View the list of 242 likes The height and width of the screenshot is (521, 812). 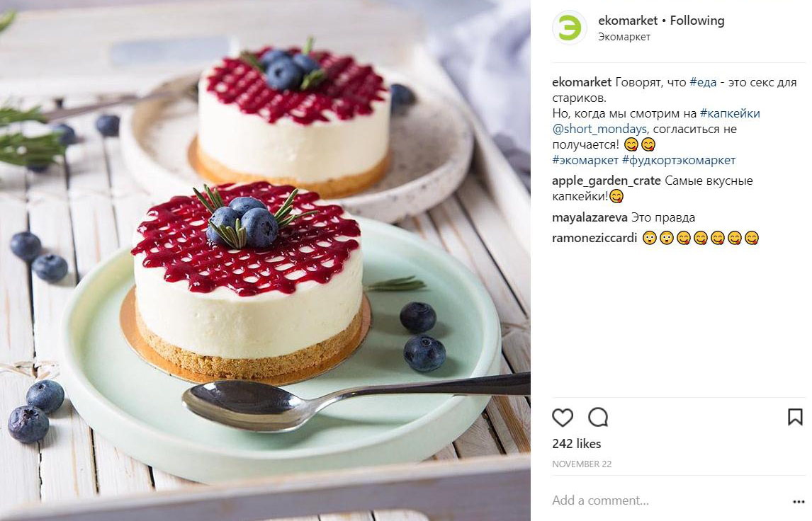(x=576, y=444)
